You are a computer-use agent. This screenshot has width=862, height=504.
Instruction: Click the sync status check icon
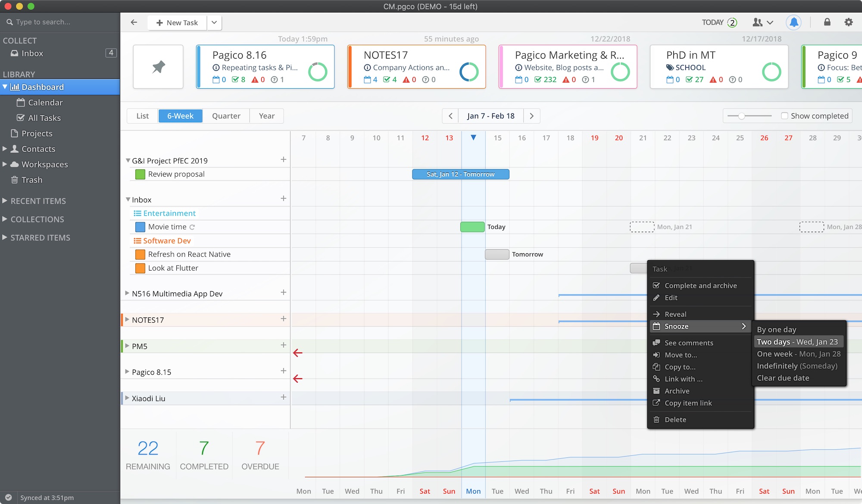pyautogui.click(x=8, y=497)
